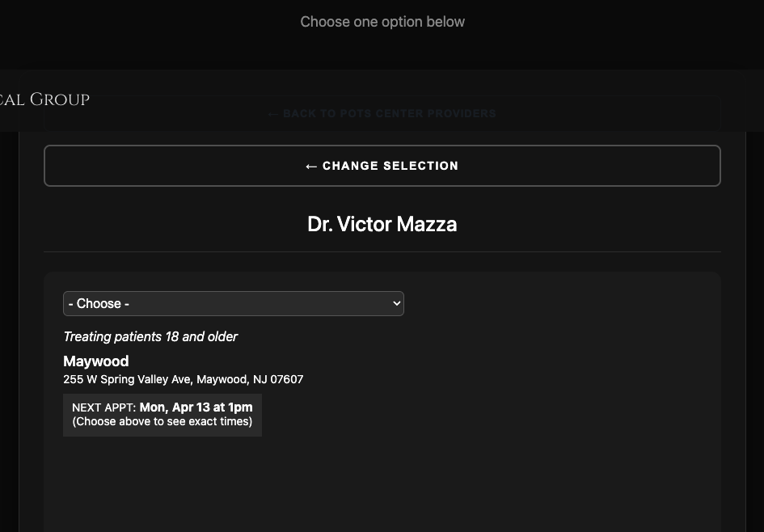The image size is (764, 532).
Task: Go BACK TO POTS CENTER PROVIDERS
Action: coord(382,113)
